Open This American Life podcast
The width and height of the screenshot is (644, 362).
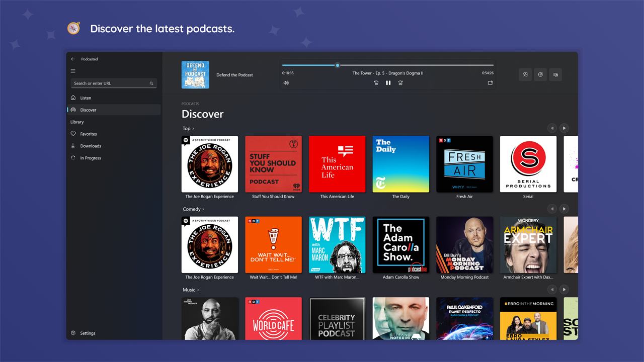tap(337, 164)
